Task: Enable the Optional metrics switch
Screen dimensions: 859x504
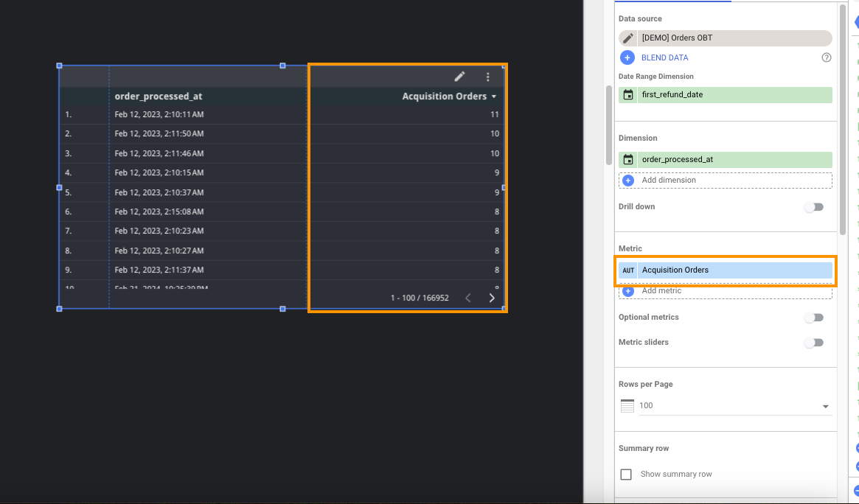Action: (x=813, y=318)
